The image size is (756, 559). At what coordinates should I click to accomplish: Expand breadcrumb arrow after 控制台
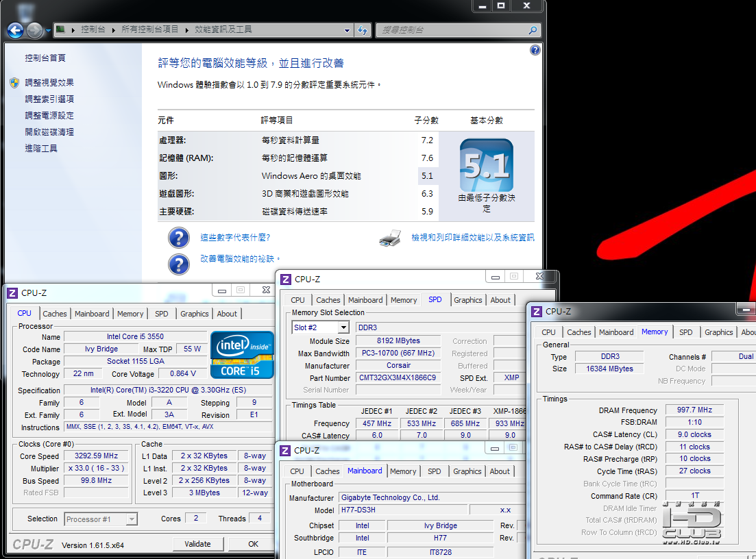pyautogui.click(x=113, y=30)
